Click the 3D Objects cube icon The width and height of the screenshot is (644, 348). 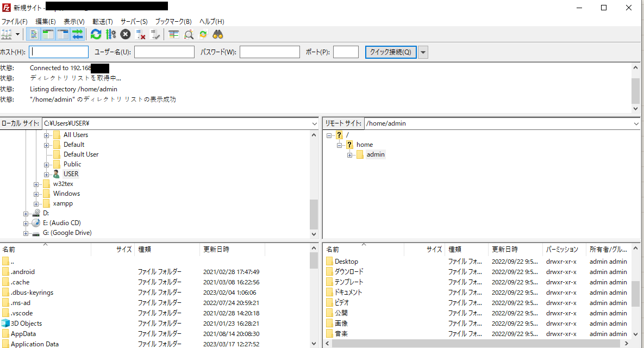(5, 324)
